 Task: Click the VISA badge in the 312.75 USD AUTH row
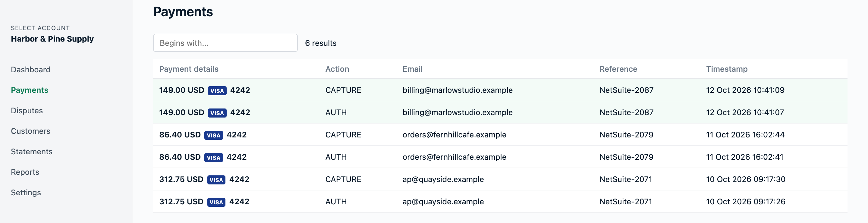click(x=216, y=202)
